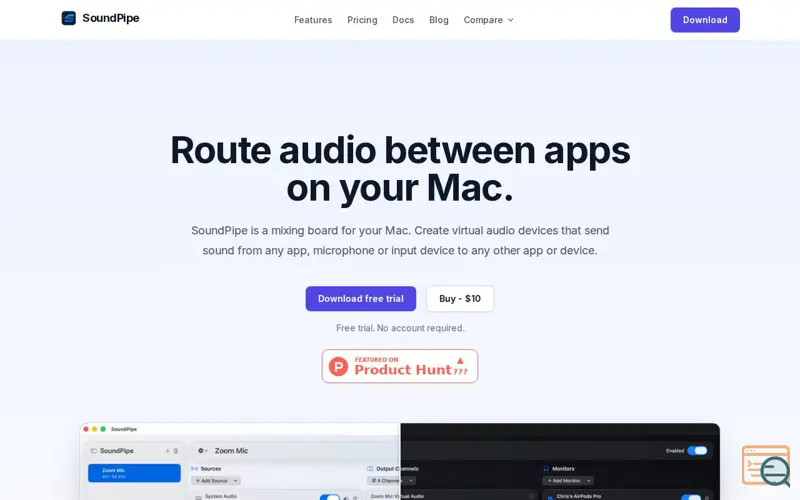The height and width of the screenshot is (500, 800).
Task: Open the 4 Channels dropdown
Action: tap(391, 481)
